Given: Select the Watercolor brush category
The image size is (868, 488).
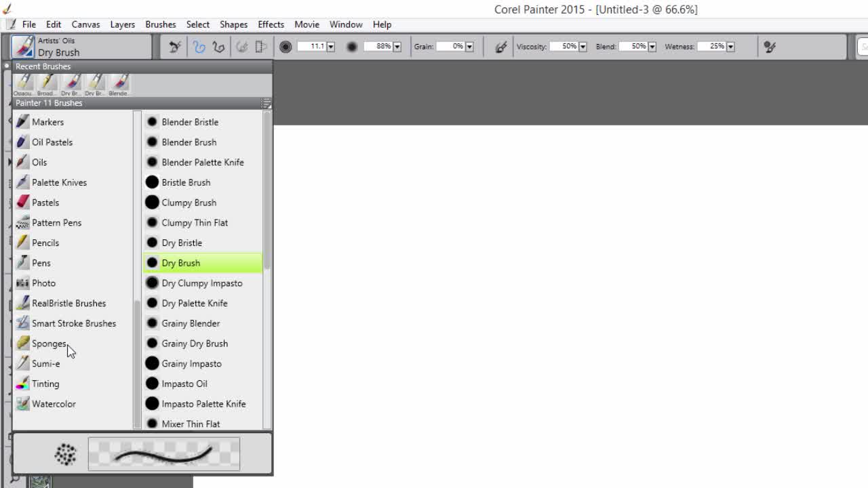Looking at the screenshot, I should click(54, 404).
